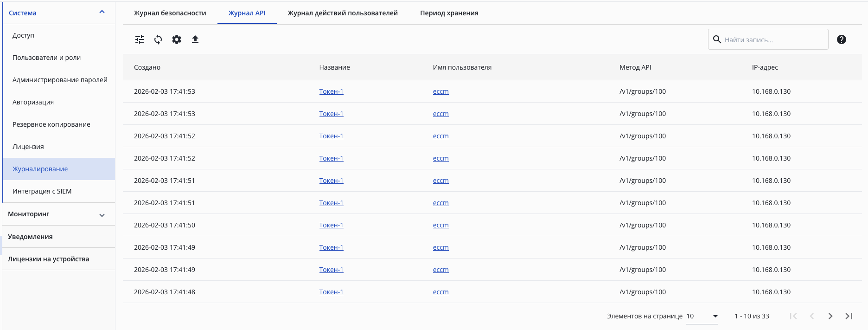
Task: Go to the next page arrow
Action: [830, 316]
